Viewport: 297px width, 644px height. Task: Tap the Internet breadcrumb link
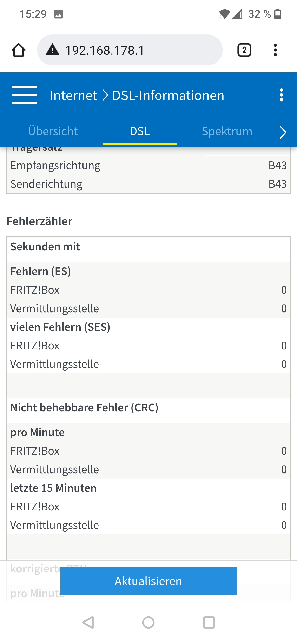73,95
